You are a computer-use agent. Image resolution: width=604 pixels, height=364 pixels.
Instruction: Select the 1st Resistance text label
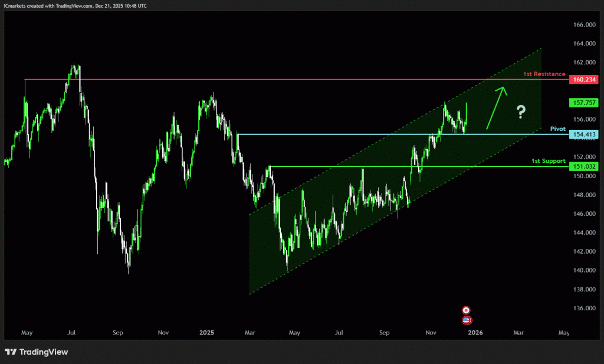544,74
